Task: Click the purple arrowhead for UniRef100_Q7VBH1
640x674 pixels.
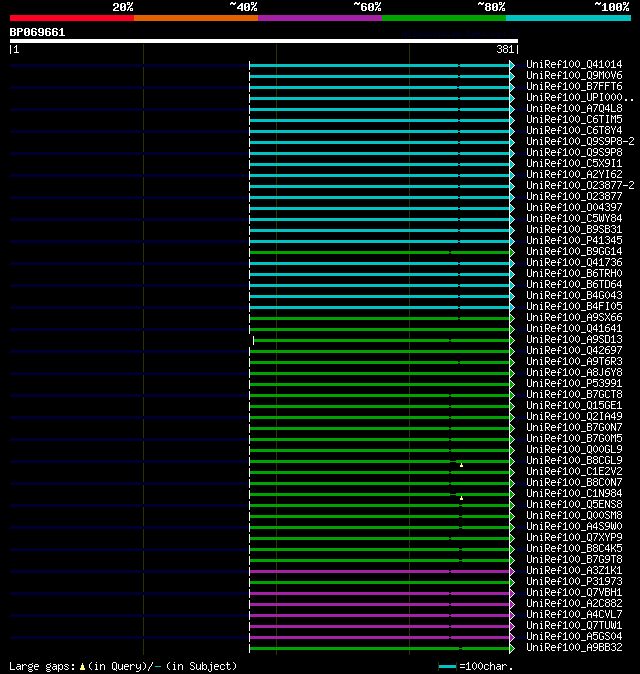Action: [x=512, y=594]
